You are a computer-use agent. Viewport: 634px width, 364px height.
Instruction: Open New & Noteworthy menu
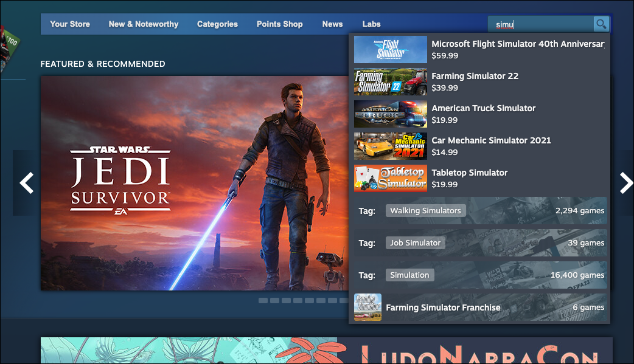click(x=144, y=24)
